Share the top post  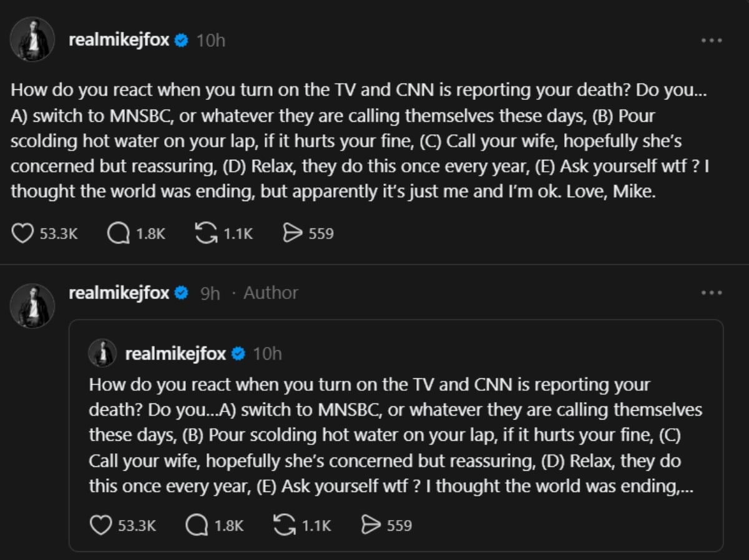pyautogui.click(x=291, y=232)
